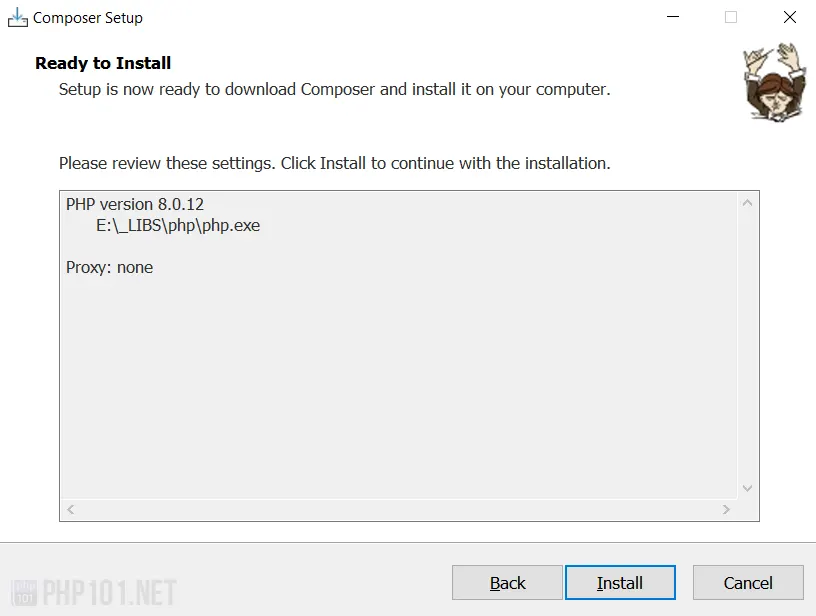Image resolution: width=816 pixels, height=616 pixels.
Task: Click the Proxy: none entry
Action: click(109, 267)
